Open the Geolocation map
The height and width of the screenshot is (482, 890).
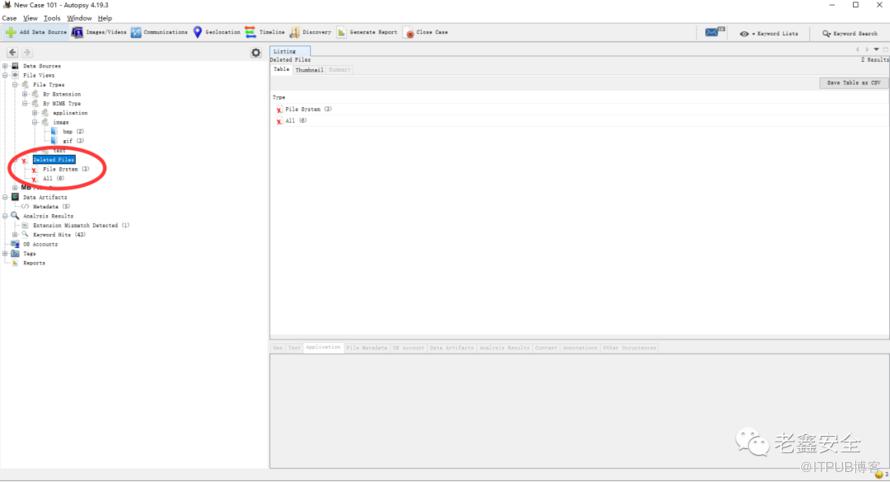click(198, 32)
